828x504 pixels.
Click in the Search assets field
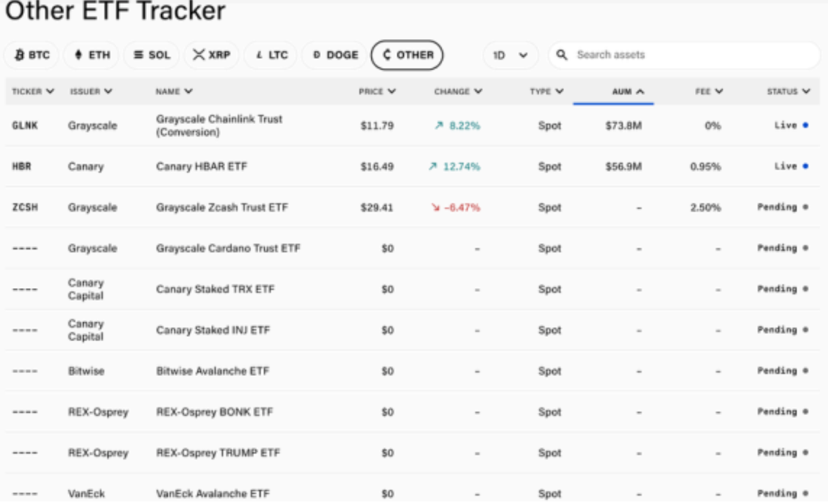click(x=692, y=55)
